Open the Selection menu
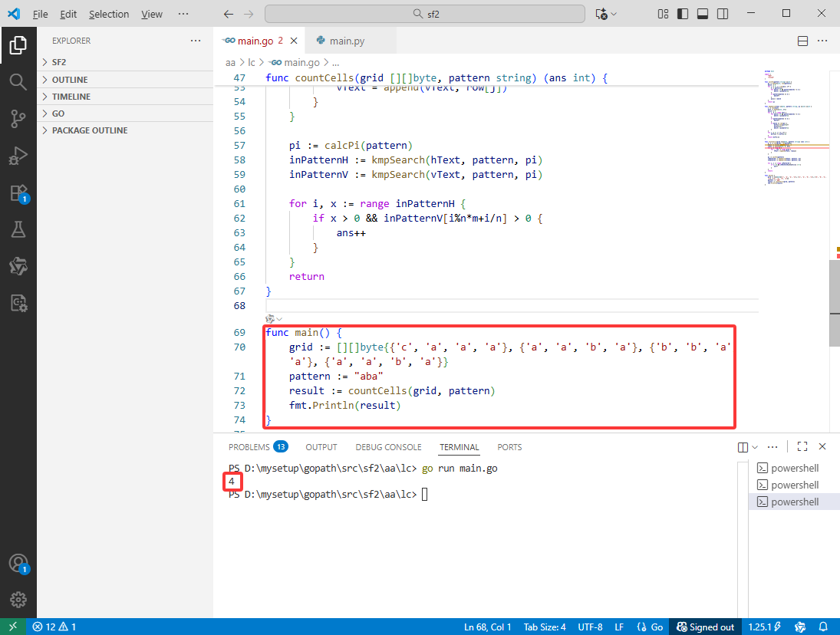This screenshot has height=635, width=840. pos(109,14)
